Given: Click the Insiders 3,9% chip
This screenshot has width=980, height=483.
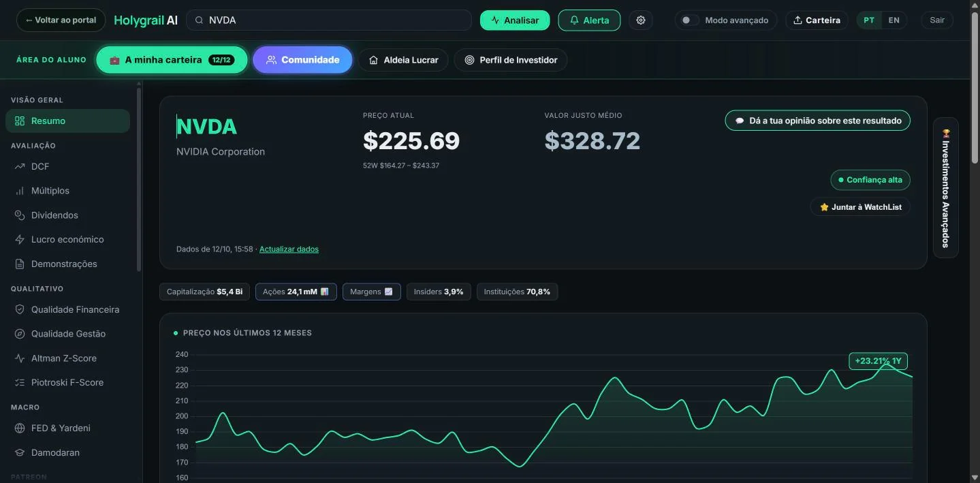Looking at the screenshot, I should click(x=439, y=292).
